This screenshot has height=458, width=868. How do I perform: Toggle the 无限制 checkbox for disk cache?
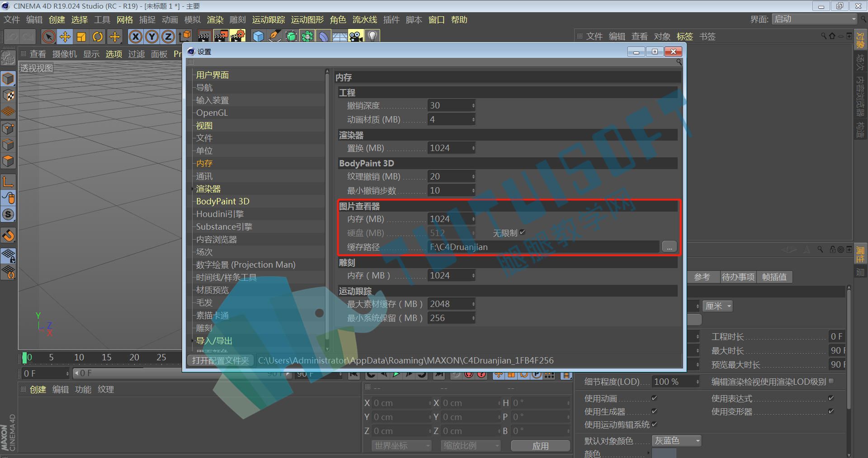click(522, 232)
